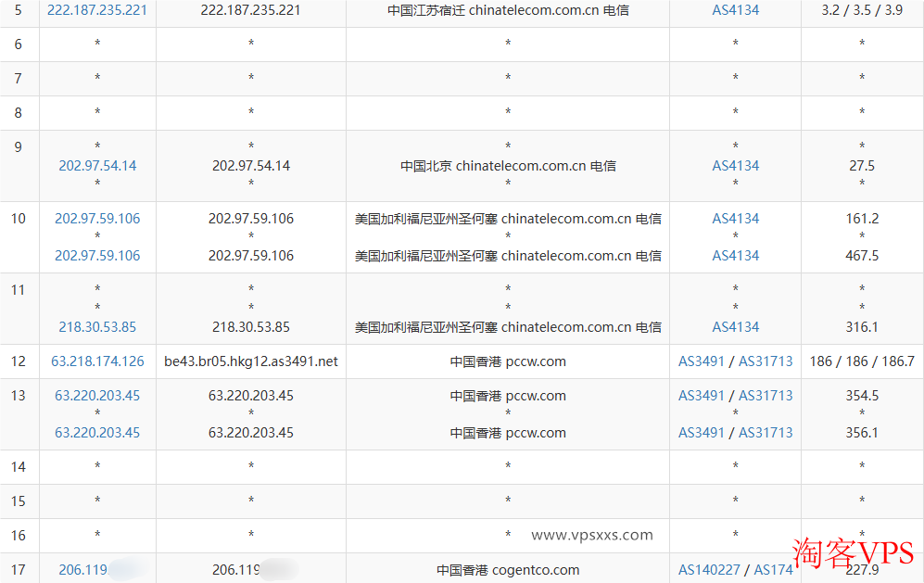Screen dimensions: 924x583
Task: Click the AS174 link in hop 17
Action: pyautogui.click(x=773, y=570)
